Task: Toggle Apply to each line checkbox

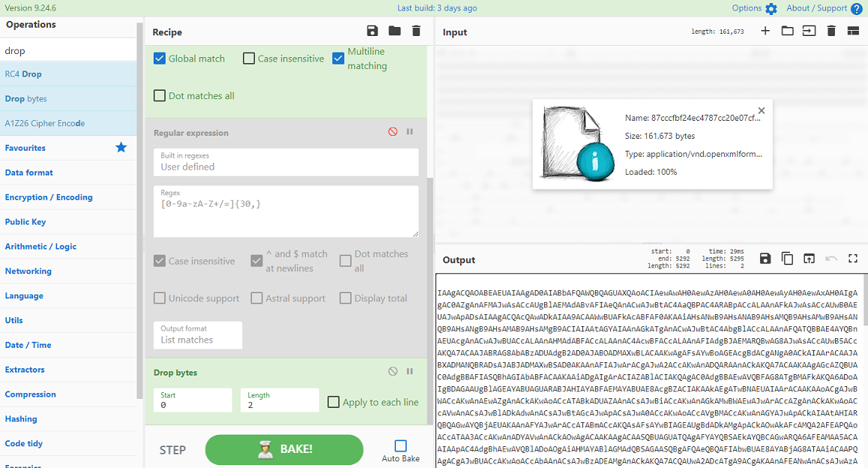Action: pos(334,402)
